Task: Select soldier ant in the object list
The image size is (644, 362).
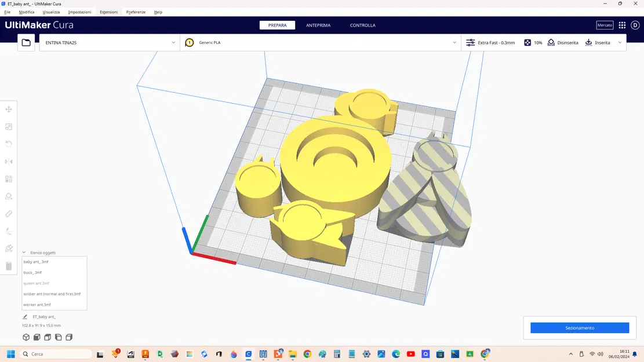Action: point(53,294)
